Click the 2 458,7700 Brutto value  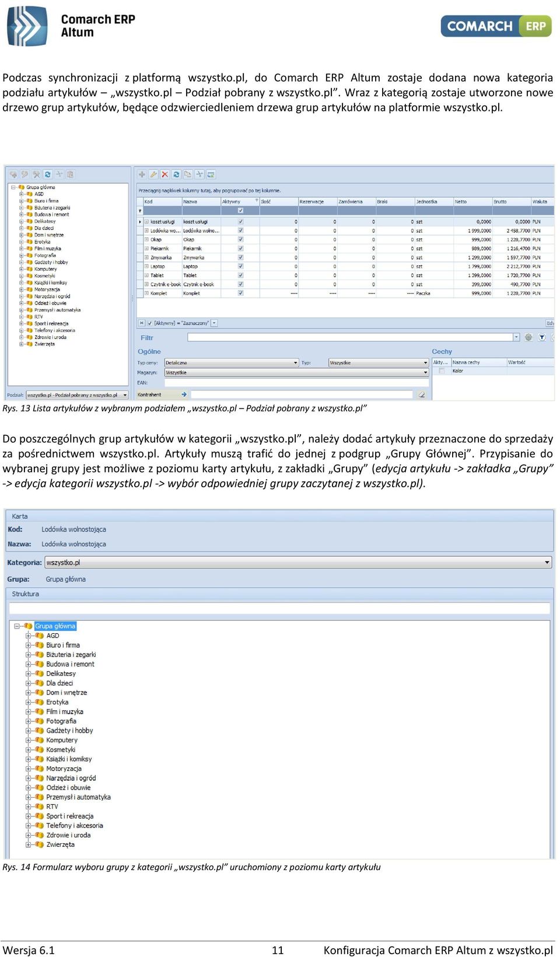coord(519,230)
